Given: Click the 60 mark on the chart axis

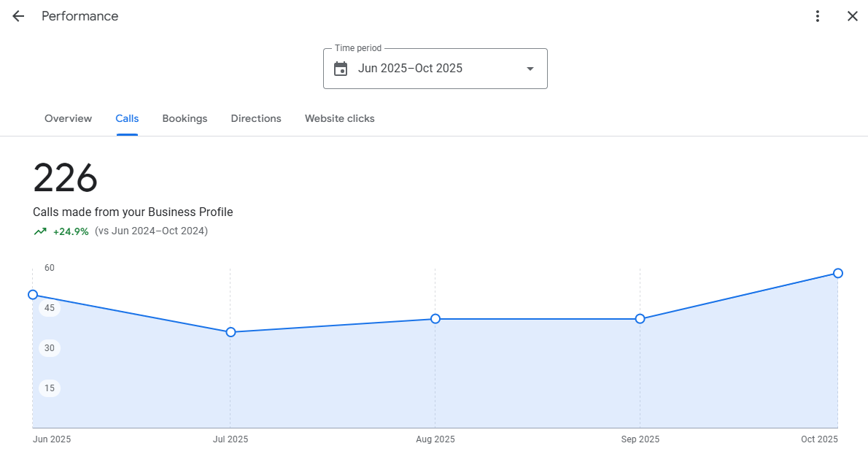Looking at the screenshot, I should (49, 268).
